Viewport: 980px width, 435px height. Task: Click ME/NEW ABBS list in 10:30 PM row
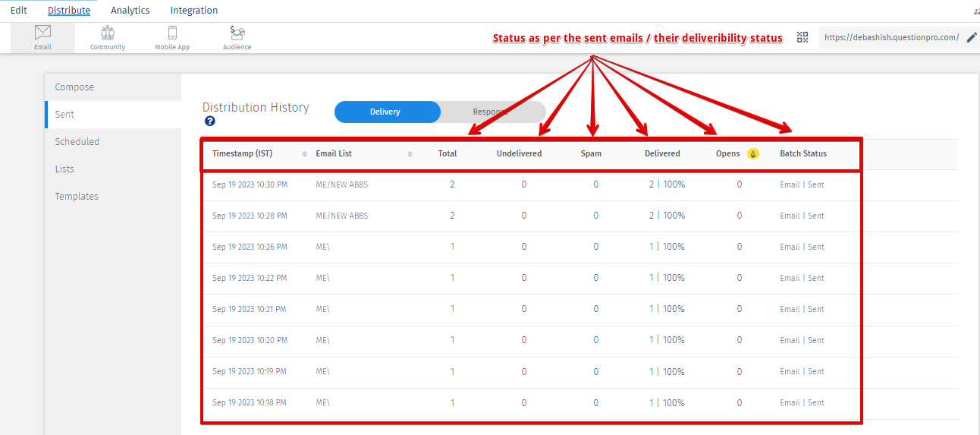click(341, 184)
